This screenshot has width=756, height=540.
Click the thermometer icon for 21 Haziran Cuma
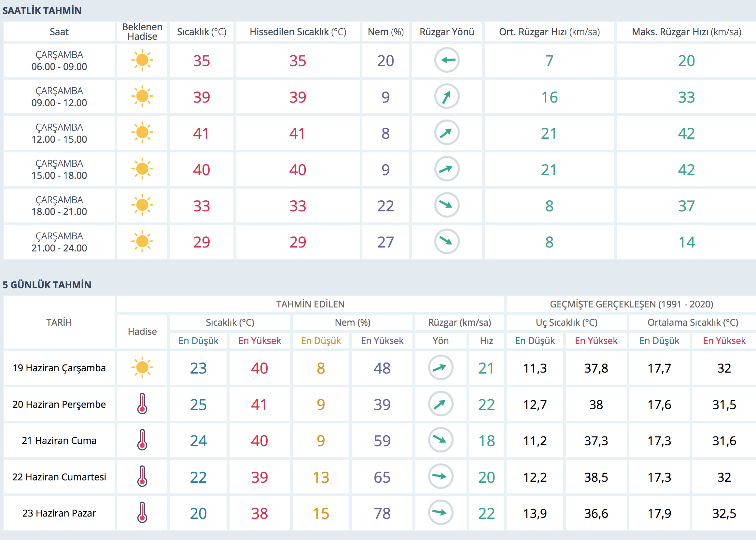142,440
